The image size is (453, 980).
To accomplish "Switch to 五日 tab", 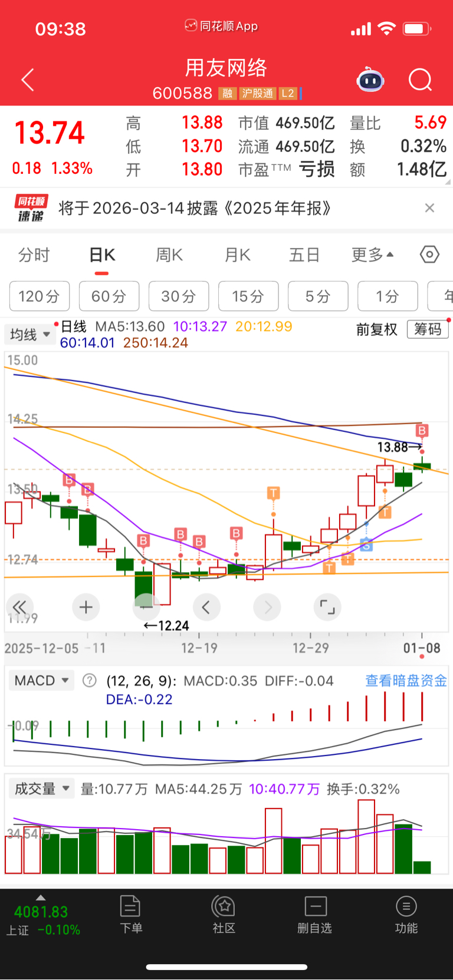I will pyautogui.click(x=304, y=255).
